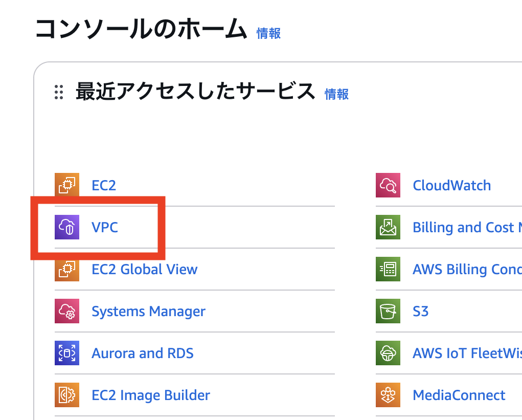The height and width of the screenshot is (420, 522).
Task: Click the Systems Manager icon
Action: (66, 311)
